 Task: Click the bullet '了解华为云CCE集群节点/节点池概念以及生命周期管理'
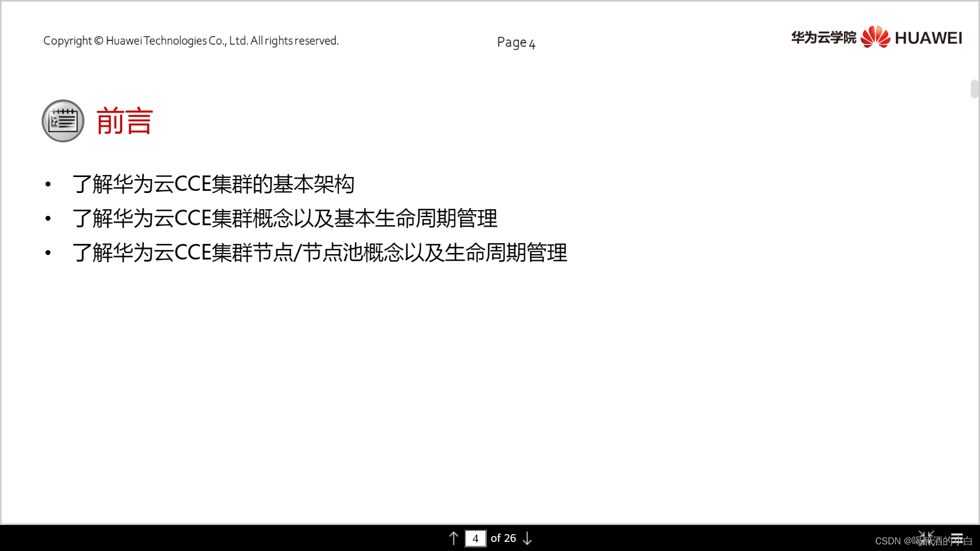(320, 253)
